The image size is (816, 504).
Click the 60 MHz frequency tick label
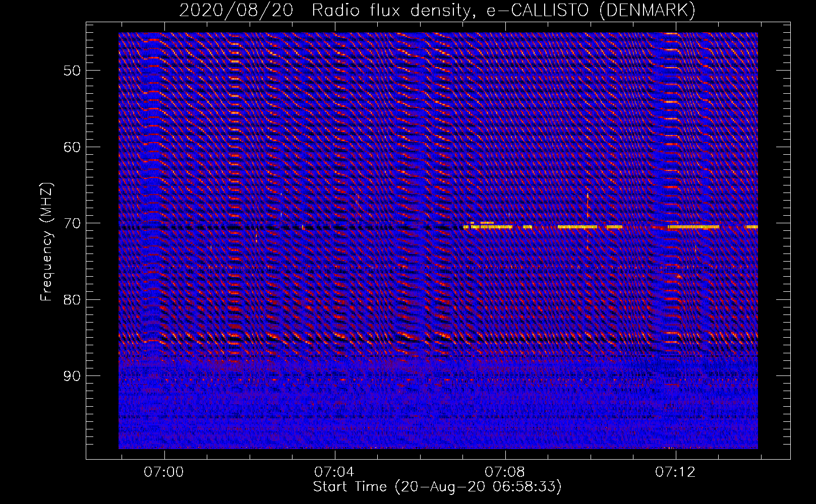click(72, 147)
